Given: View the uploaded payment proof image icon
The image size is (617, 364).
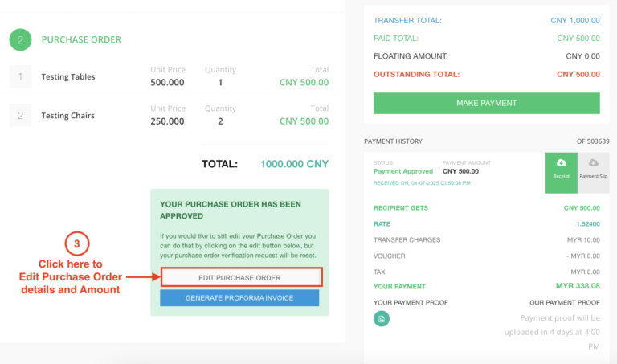Looking at the screenshot, I should tap(382, 319).
